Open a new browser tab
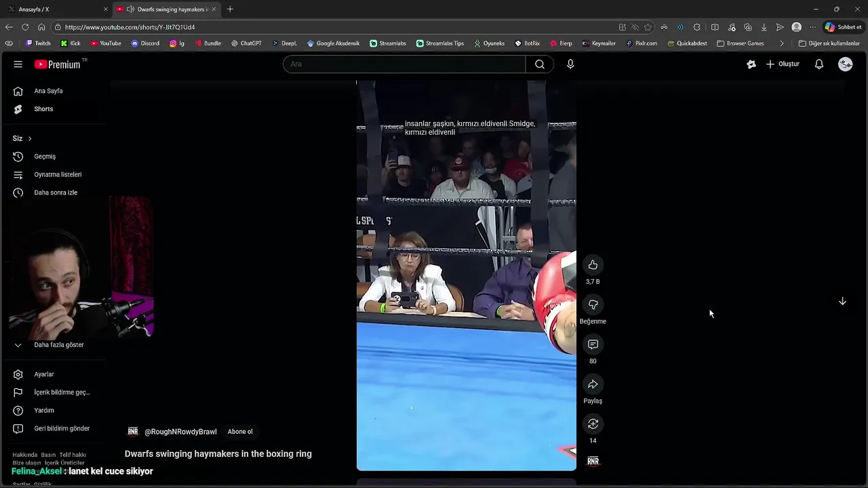 pos(230,9)
